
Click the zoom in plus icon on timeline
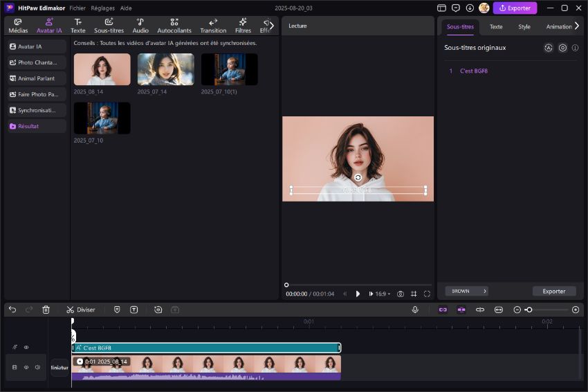pyautogui.click(x=576, y=310)
